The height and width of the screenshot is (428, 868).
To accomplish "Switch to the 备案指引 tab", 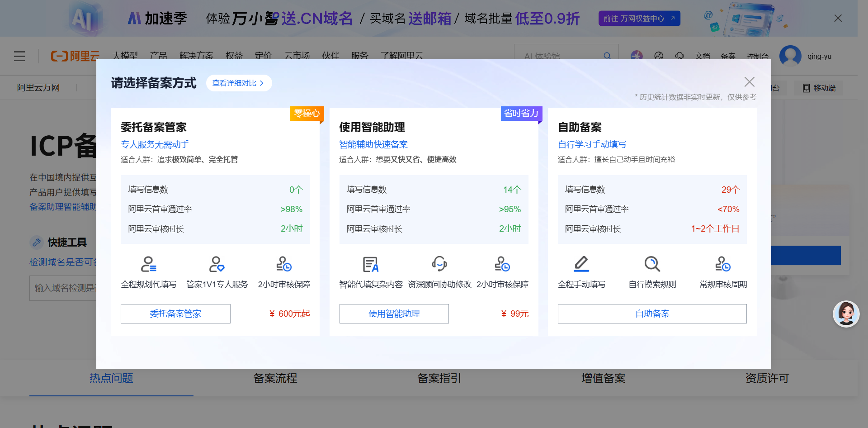I will [439, 378].
